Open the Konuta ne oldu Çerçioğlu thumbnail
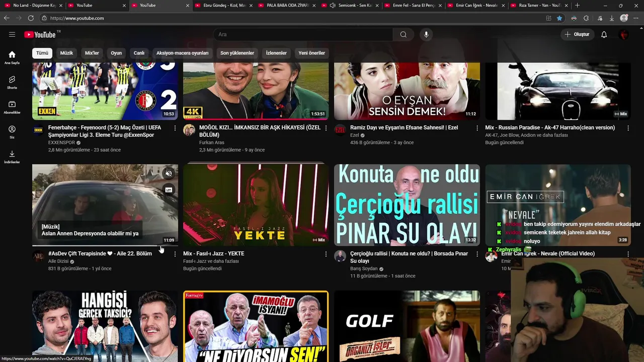This screenshot has width=644, height=362. (407, 205)
